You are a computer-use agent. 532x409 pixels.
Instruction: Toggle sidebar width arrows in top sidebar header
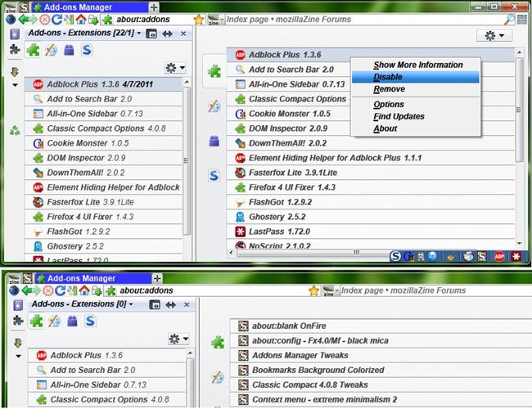(167, 34)
